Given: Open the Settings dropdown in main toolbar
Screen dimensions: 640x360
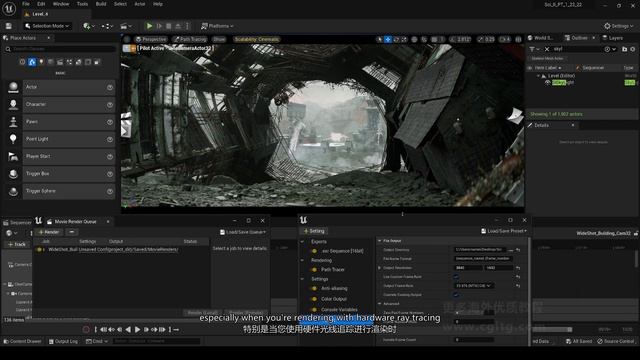Looking at the screenshot, I should [618, 26].
